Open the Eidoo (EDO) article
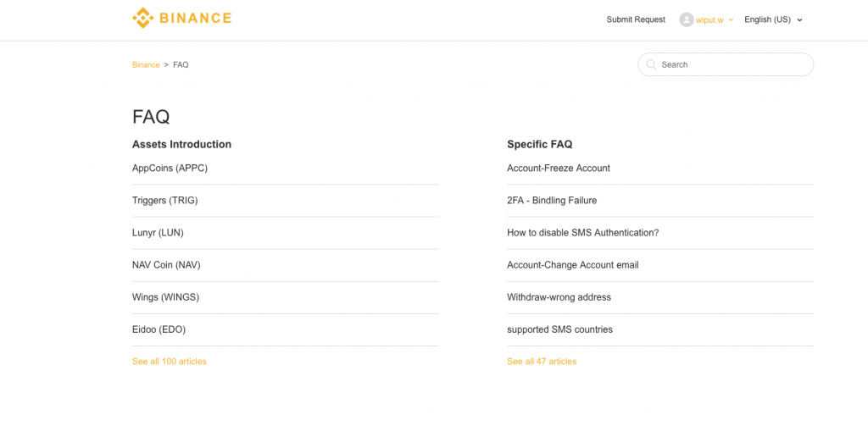The image size is (868, 426). pyautogui.click(x=159, y=329)
